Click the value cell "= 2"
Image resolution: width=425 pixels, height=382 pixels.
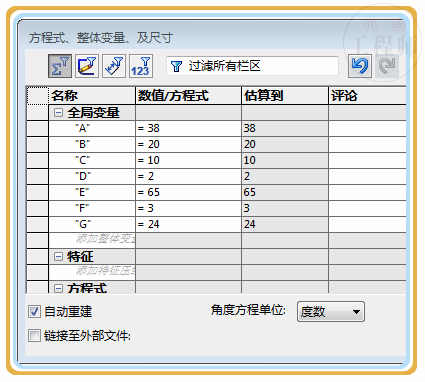pos(188,176)
